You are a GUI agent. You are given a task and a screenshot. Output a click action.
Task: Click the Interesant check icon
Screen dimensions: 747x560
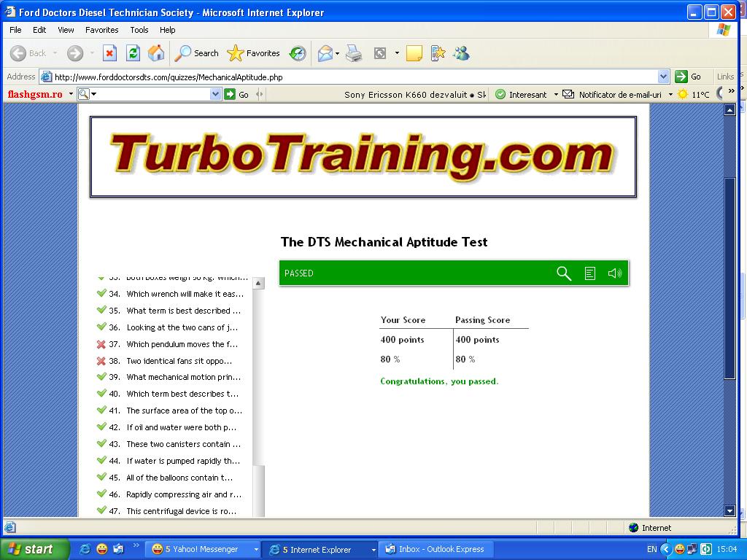pos(500,94)
